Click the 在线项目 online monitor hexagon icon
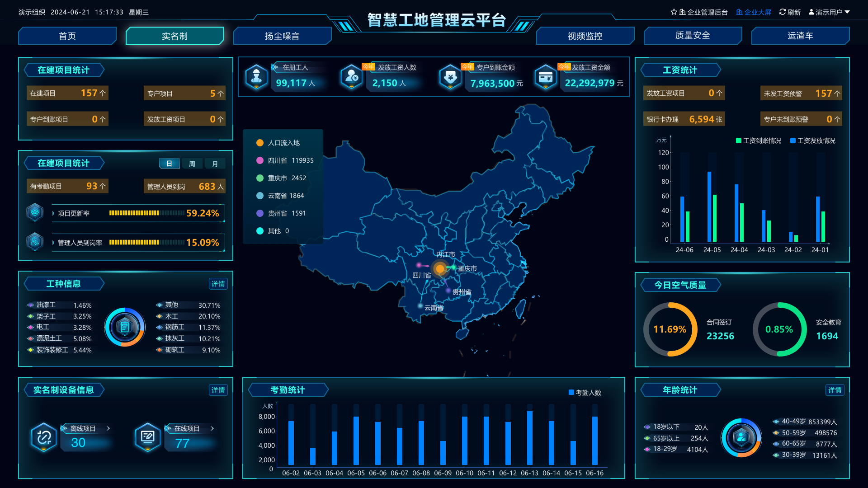Screen dimensions: 868x488 [148, 437]
